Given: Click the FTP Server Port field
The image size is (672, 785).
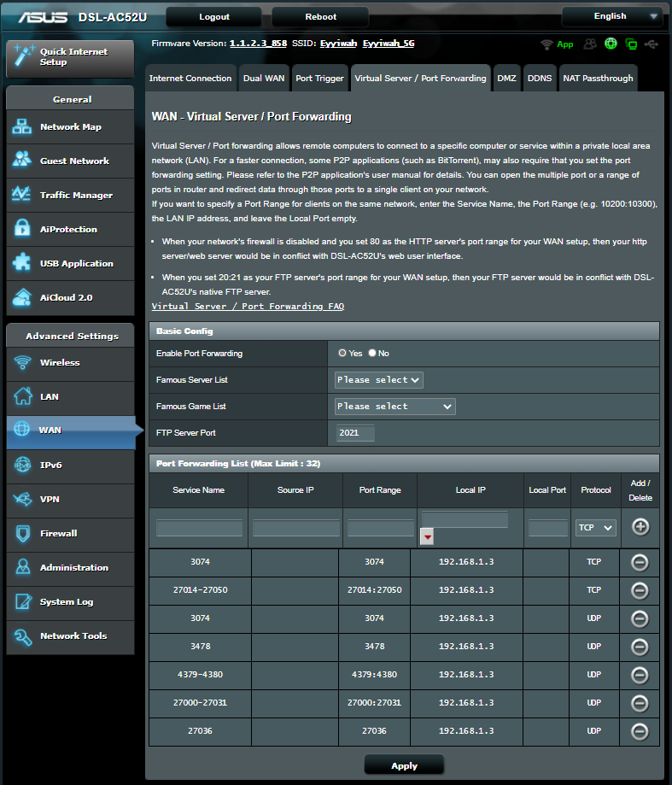Looking at the screenshot, I should pyautogui.click(x=355, y=433).
